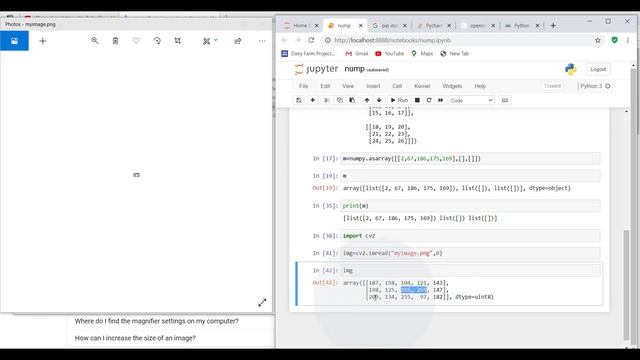Viewport: 640px width, 360px height.
Task: Open the Help menu in Jupyter
Action: coord(480,86)
